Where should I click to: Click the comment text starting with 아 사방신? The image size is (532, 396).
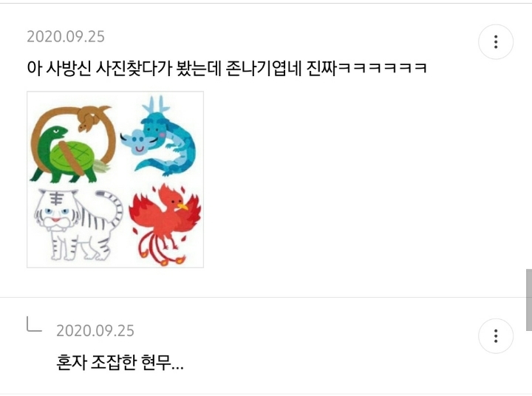coord(227,68)
